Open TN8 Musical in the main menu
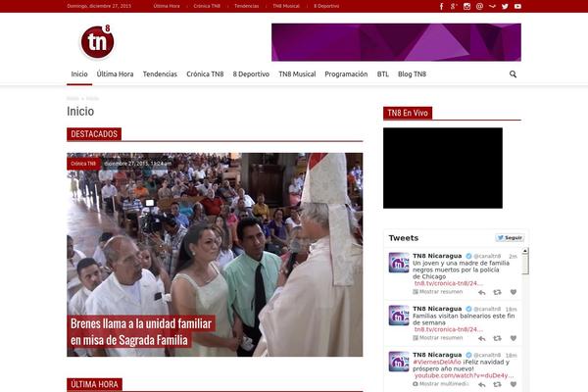Screen dimensions: 588x392 (297, 74)
